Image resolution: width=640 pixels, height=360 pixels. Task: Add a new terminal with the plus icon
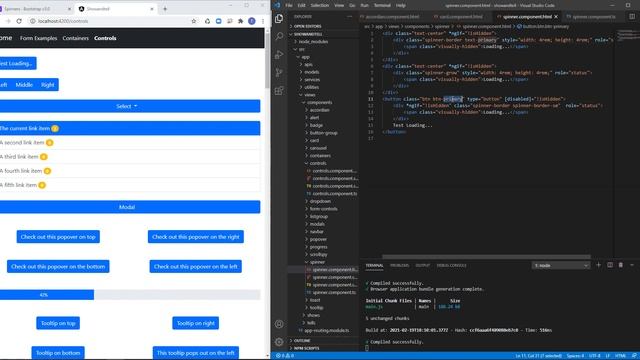click(599, 265)
